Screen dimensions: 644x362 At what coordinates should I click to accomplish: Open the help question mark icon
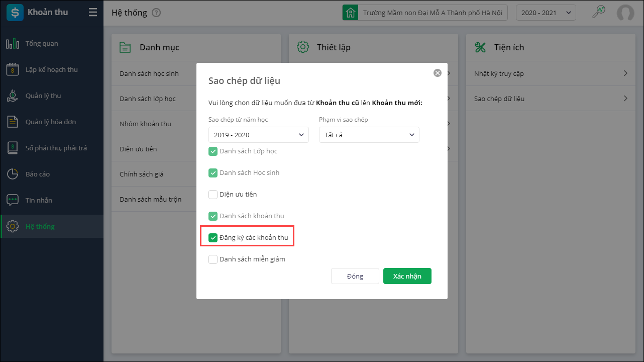click(156, 13)
